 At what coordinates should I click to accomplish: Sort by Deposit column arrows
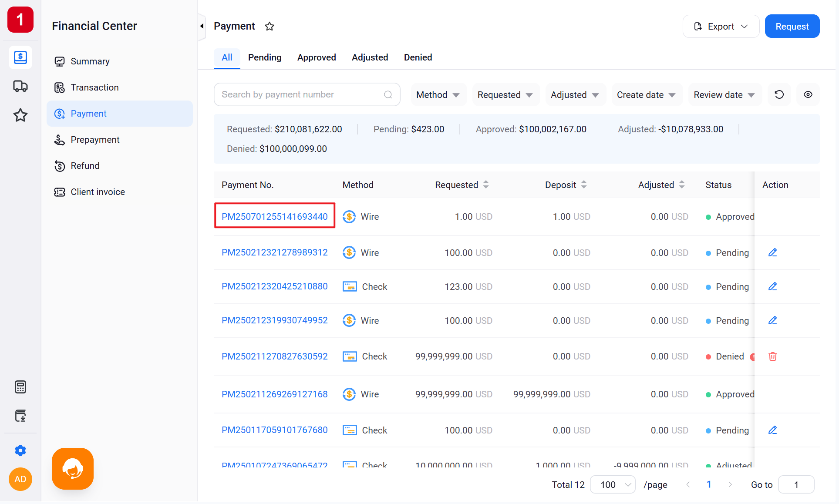(x=584, y=185)
